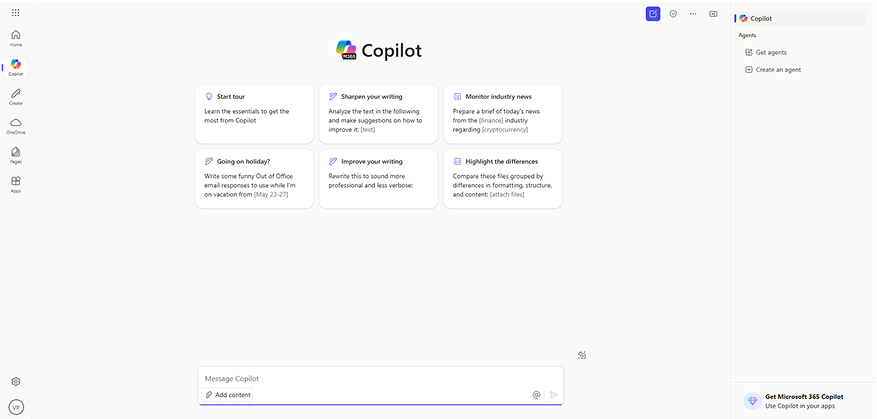
Task: Click the [finance] placeholder text
Action: click(493, 120)
